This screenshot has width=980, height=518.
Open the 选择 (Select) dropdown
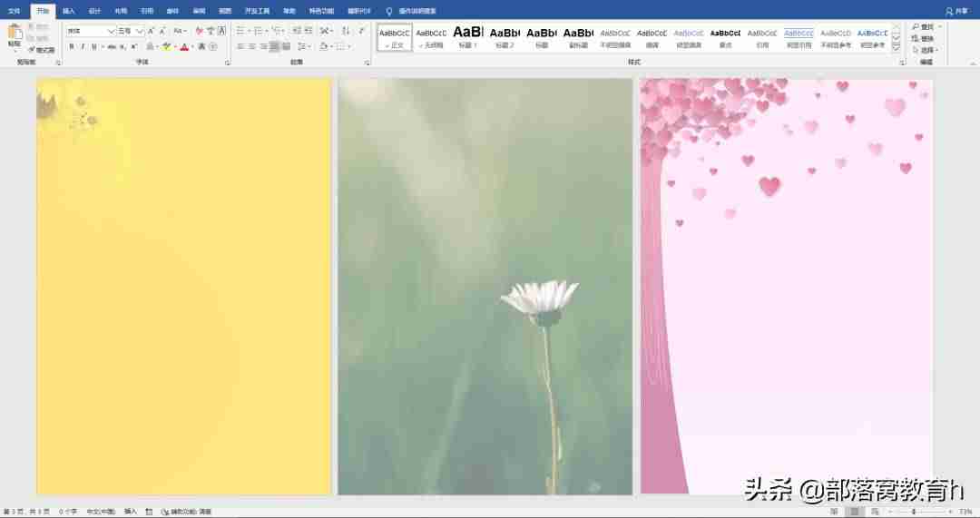(x=926, y=50)
